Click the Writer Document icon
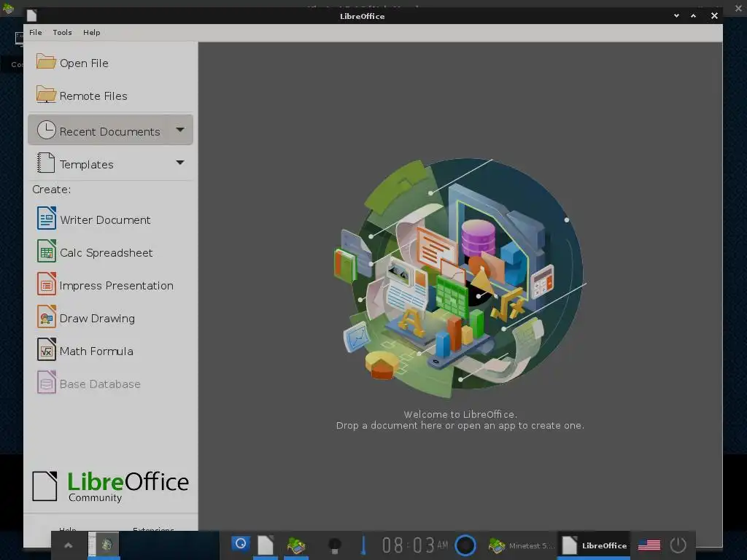Image resolution: width=747 pixels, height=560 pixels. (47, 218)
